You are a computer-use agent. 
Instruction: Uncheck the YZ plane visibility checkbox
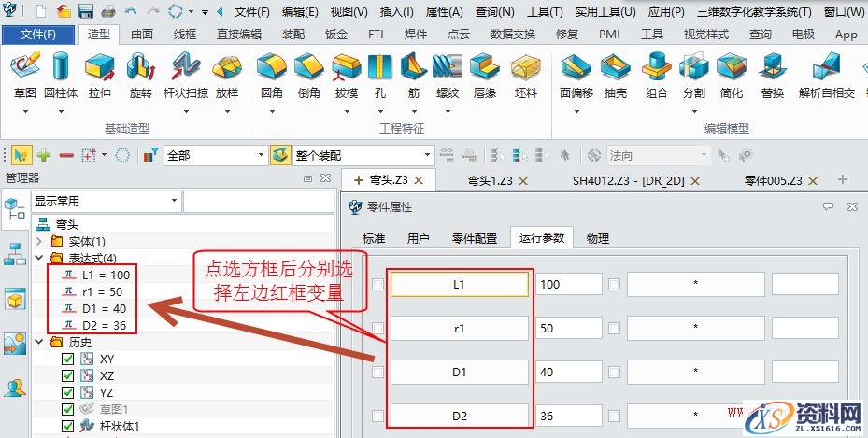coord(67,392)
